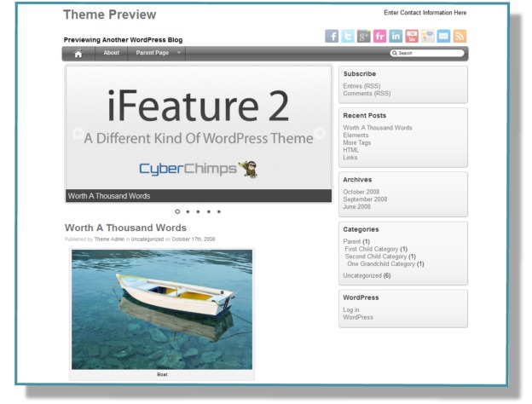Open the Parent category
The width and height of the screenshot is (532, 404).
tap(352, 242)
